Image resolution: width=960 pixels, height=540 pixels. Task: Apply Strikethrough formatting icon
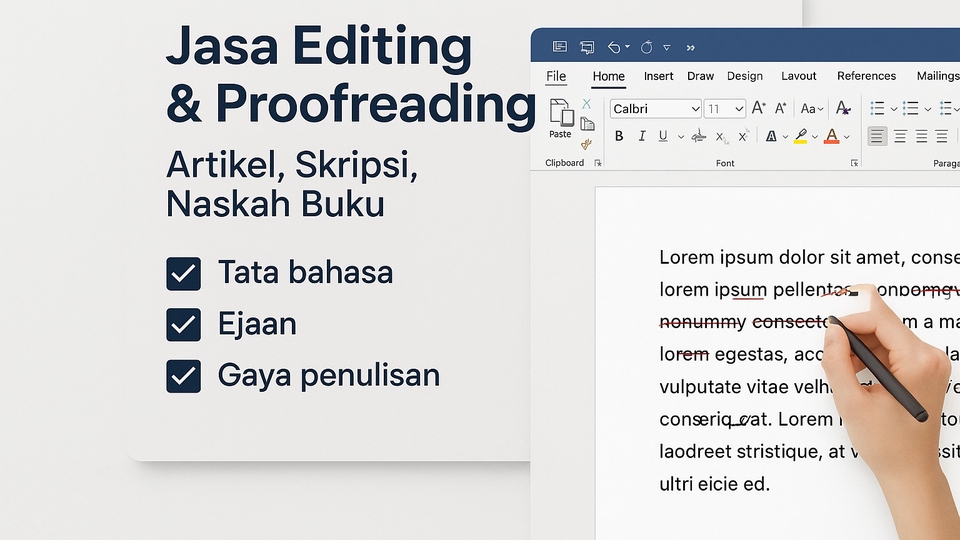tap(699, 137)
